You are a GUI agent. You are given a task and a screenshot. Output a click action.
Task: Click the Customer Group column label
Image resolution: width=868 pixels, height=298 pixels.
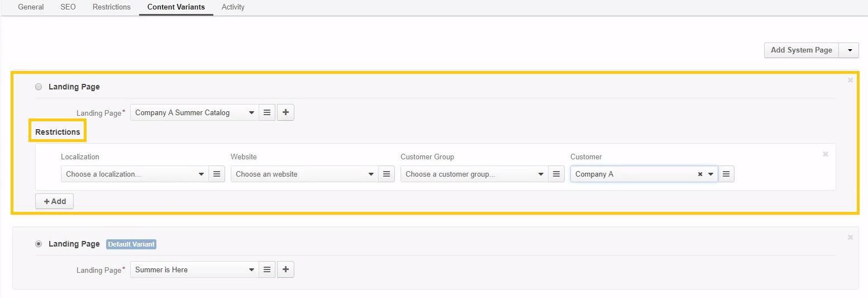(427, 157)
